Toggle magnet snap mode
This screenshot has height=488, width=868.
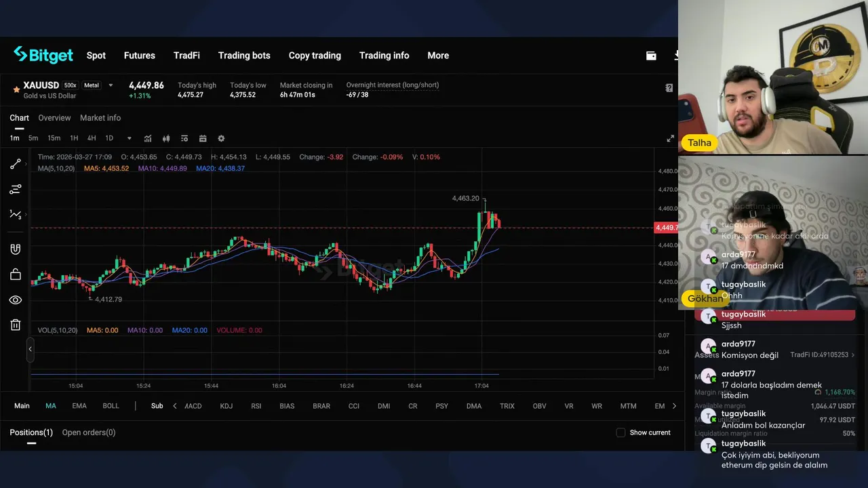coord(15,249)
